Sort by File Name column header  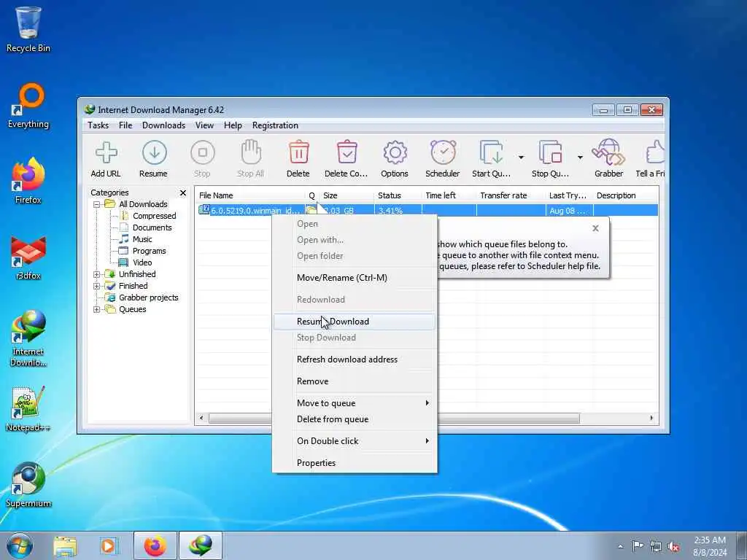(250, 195)
